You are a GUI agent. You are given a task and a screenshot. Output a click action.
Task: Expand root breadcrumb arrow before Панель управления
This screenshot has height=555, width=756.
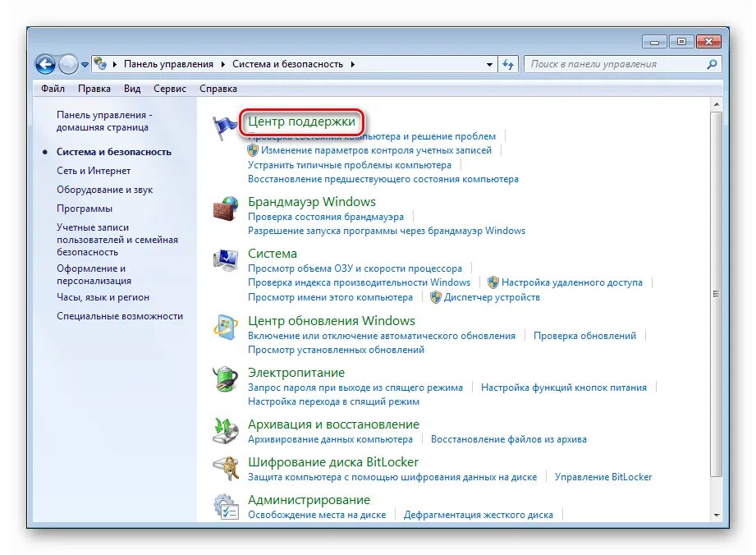click(x=115, y=64)
